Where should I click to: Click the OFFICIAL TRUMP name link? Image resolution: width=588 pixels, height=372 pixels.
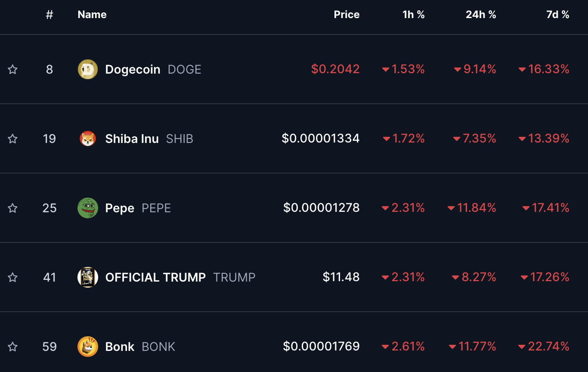(155, 277)
